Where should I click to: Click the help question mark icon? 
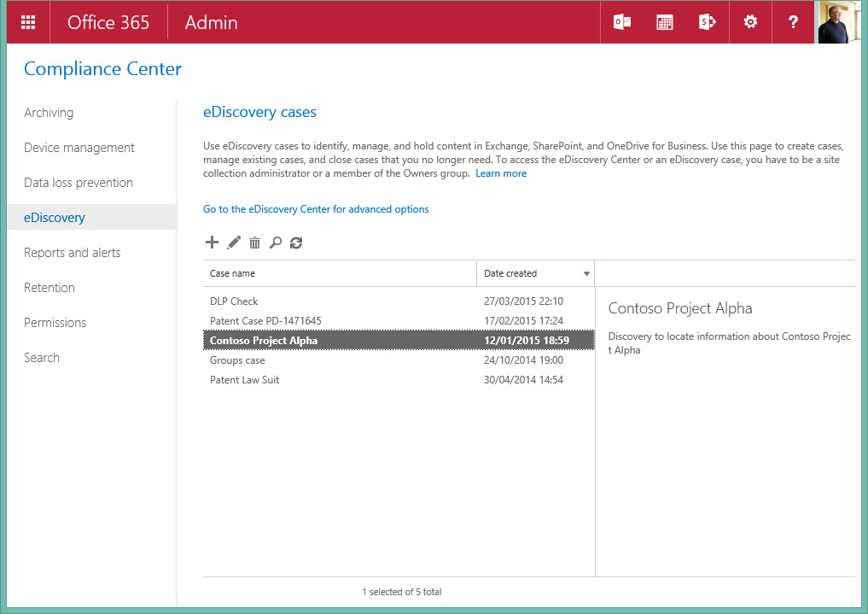(x=793, y=22)
